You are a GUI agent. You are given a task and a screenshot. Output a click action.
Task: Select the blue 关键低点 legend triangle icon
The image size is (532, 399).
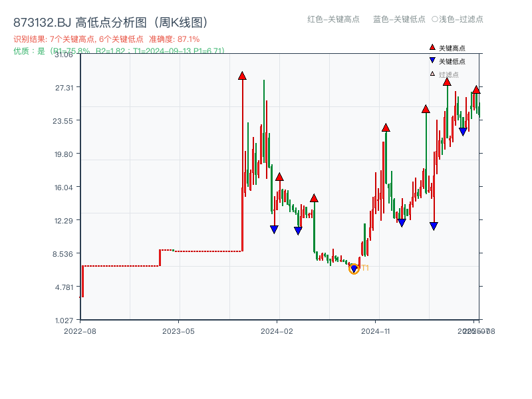pyautogui.click(x=432, y=61)
